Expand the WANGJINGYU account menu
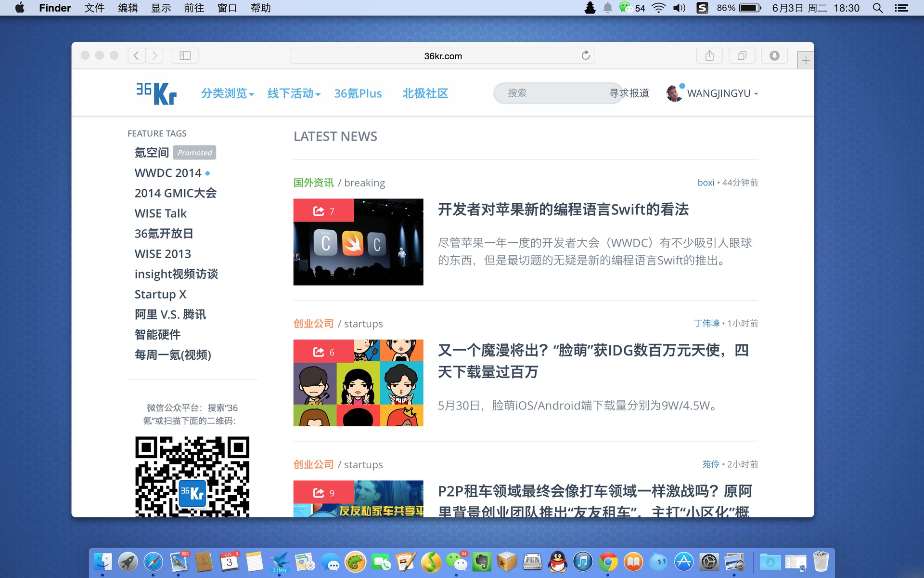This screenshot has height=578, width=924. pos(722,93)
